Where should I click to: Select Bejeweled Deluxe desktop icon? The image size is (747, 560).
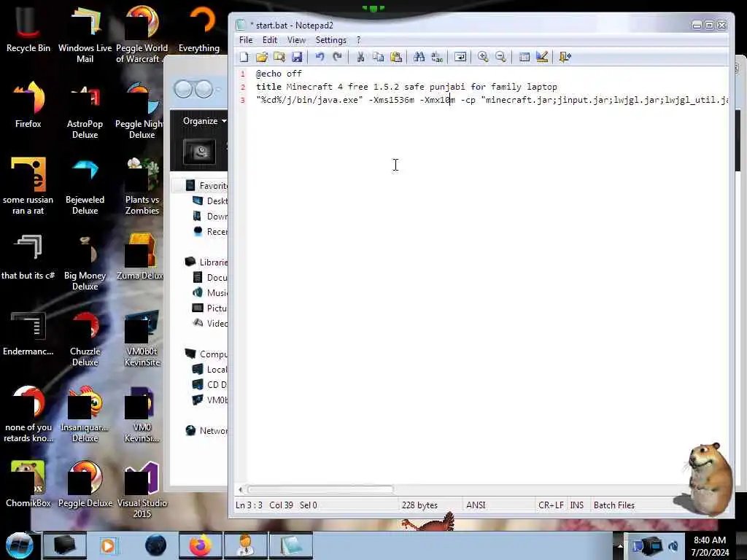coord(85,187)
